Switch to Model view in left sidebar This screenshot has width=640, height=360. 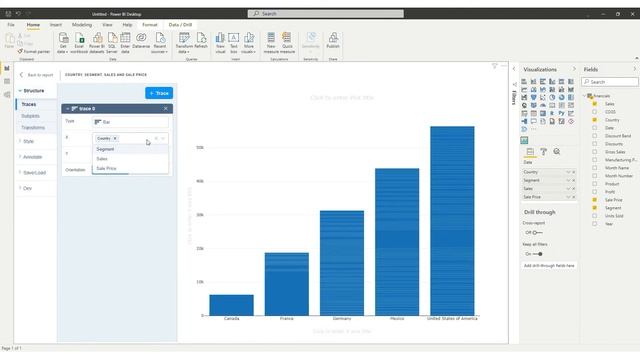7,95
